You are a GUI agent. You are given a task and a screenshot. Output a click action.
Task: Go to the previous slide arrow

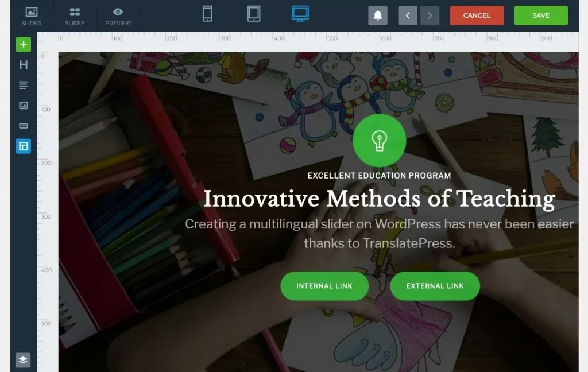(408, 15)
